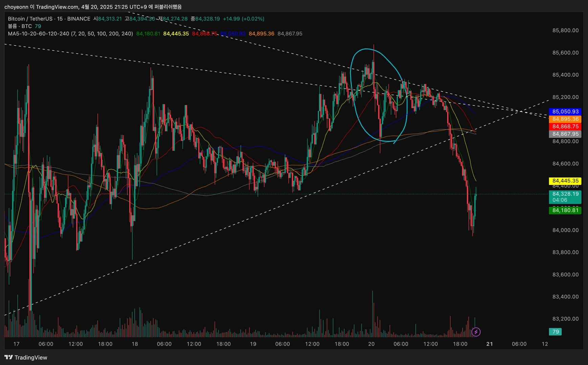The height and width of the screenshot is (365, 588).
Task: Click the 85,800.00 level on price axis
Action: pyautogui.click(x=565, y=30)
